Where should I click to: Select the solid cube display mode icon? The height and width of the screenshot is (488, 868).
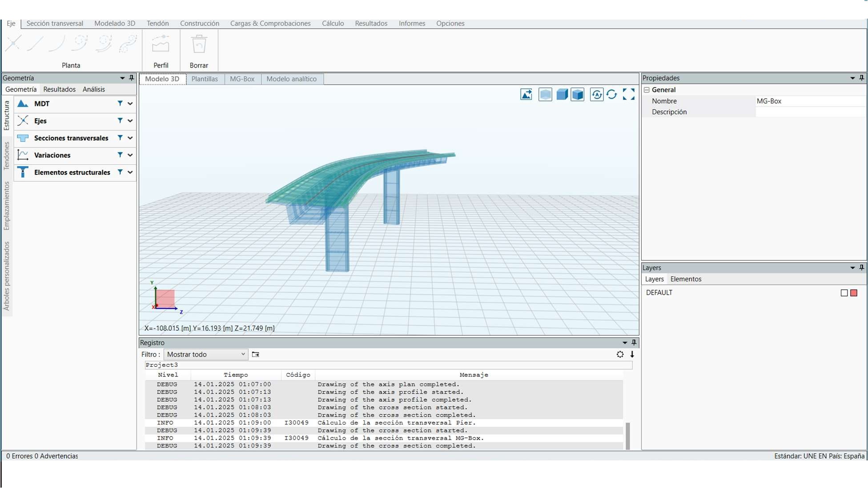click(562, 94)
